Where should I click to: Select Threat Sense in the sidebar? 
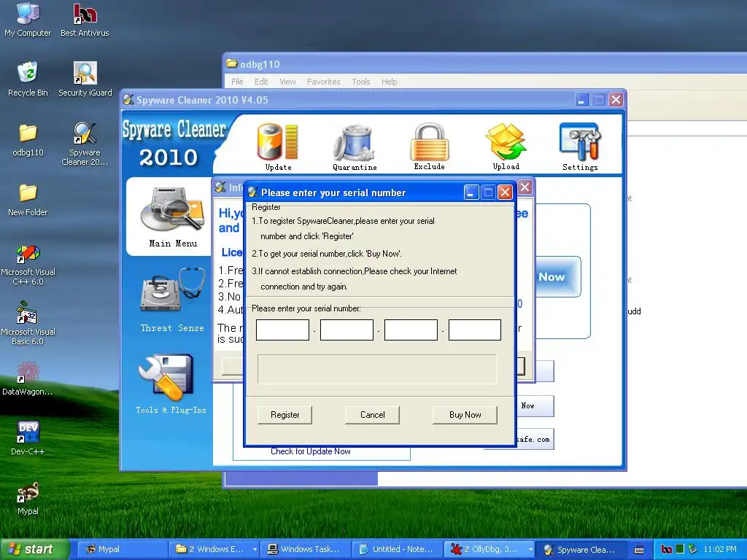click(172, 300)
